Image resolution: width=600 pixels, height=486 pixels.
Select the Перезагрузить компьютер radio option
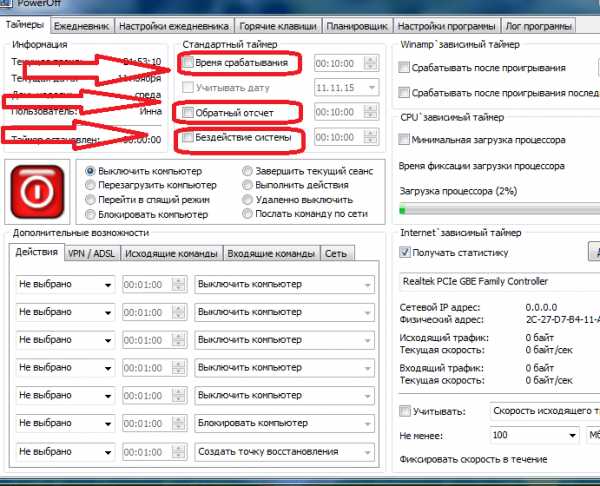[x=92, y=185]
